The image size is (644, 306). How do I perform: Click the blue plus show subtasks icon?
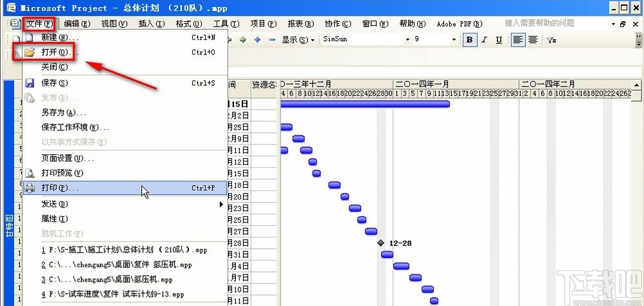[x=257, y=40]
